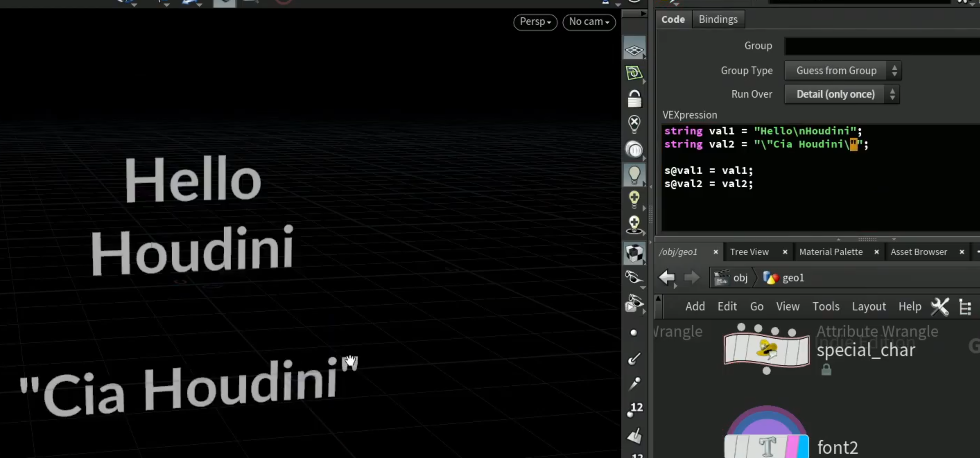Screen dimensions: 980x458
Task: Click the Group input field
Action: click(882, 46)
